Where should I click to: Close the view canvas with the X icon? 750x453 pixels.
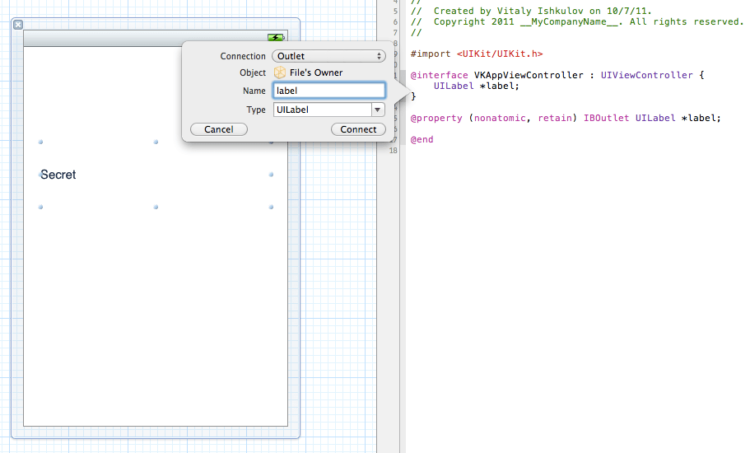click(x=18, y=24)
